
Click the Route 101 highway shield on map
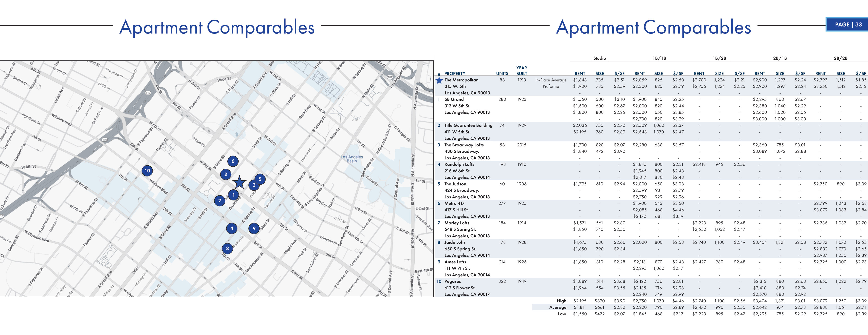[389, 77]
